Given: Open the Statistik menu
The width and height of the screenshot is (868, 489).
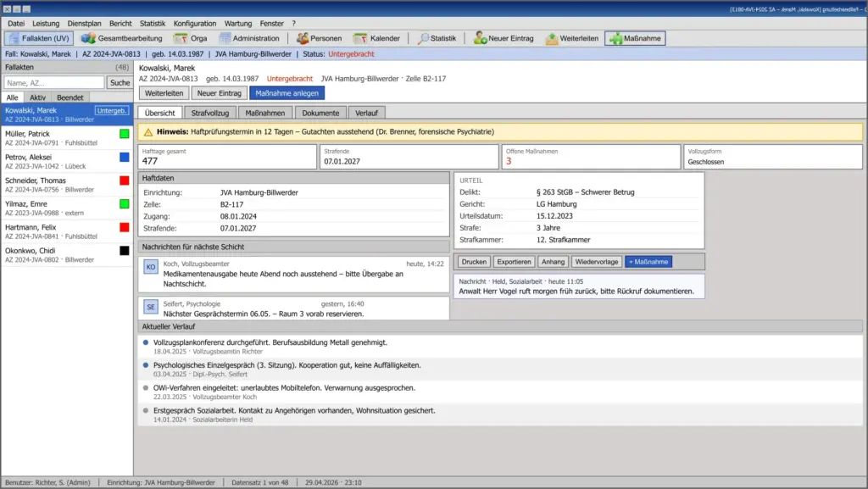Looking at the screenshot, I should (x=153, y=23).
